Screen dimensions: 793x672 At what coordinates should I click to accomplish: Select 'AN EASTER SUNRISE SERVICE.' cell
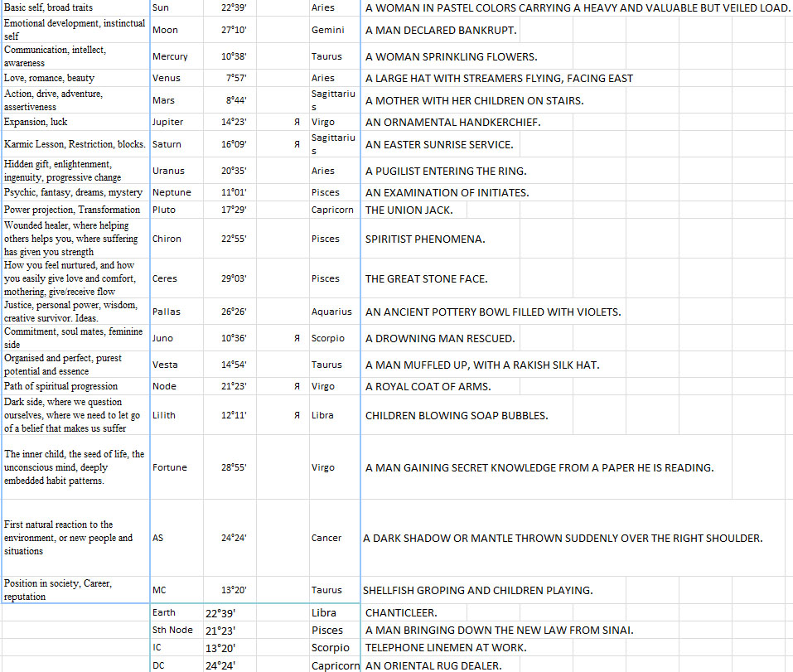(439, 145)
